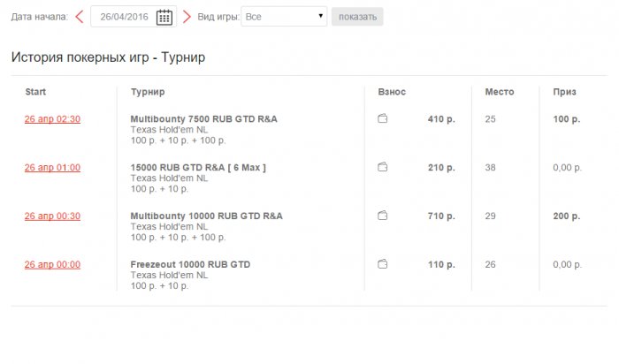Click buy-in icon for 15000 RUB GTD row
Image resolution: width=619 pixels, height=364 pixels.
click(x=383, y=167)
